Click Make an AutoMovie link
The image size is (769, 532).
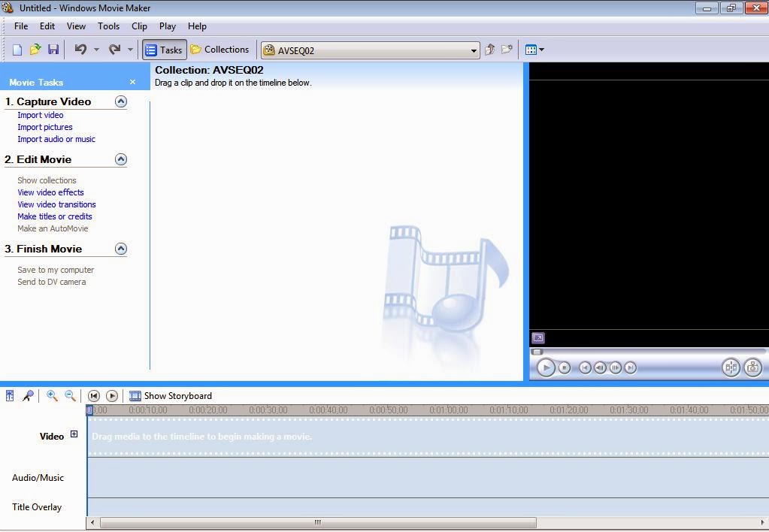[53, 228]
